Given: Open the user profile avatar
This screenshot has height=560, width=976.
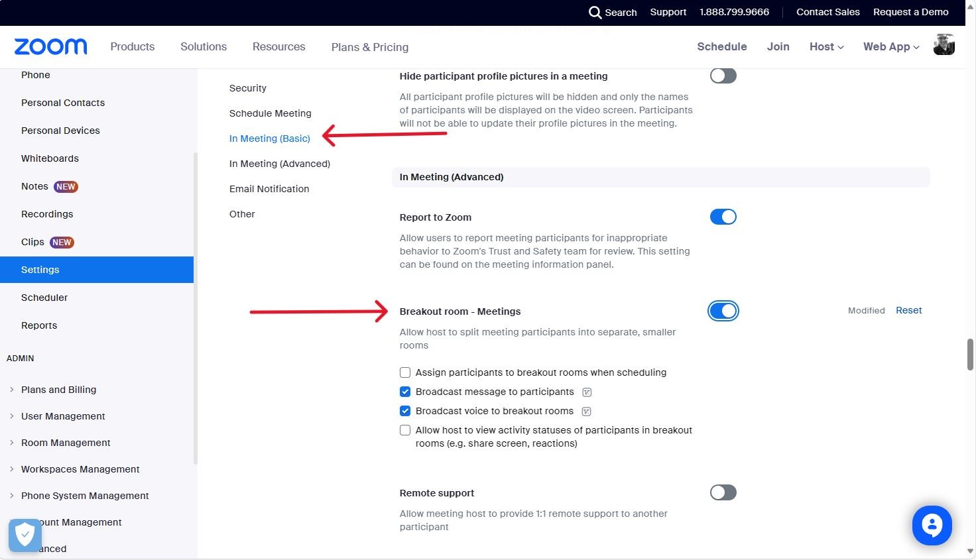Looking at the screenshot, I should 944,45.
